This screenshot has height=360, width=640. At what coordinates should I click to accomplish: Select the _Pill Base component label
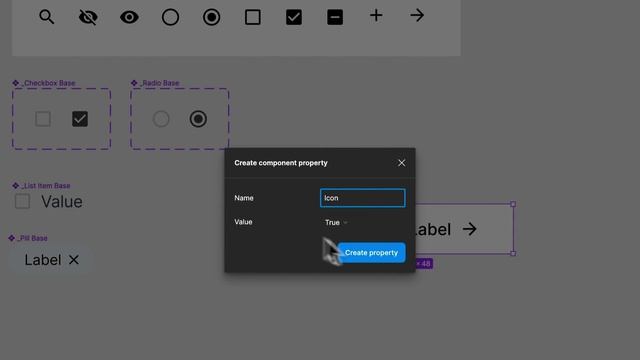click(x=32, y=238)
